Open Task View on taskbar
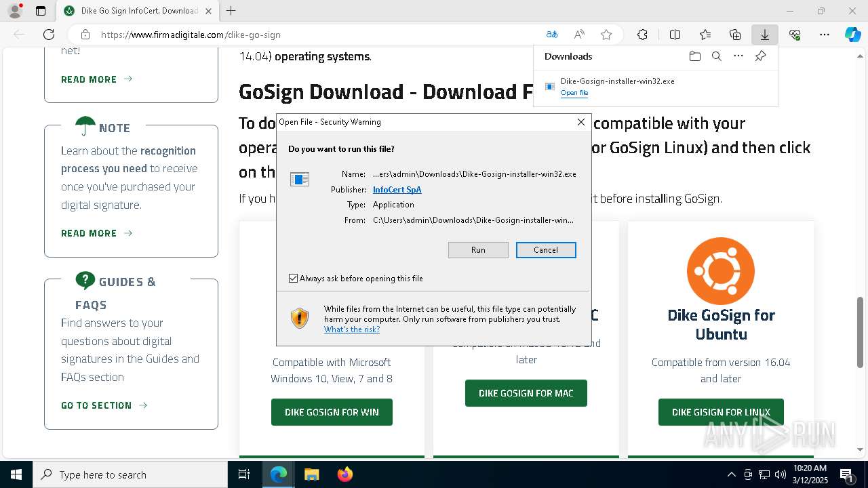This screenshot has height=488, width=868. click(245, 474)
